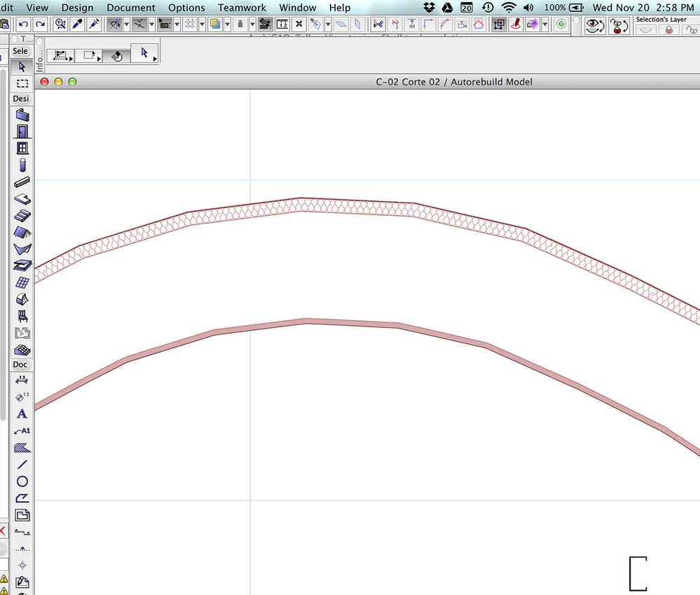Open the Arrow tool selection-method flyout
Screen dimensions: 700x595
(144, 53)
